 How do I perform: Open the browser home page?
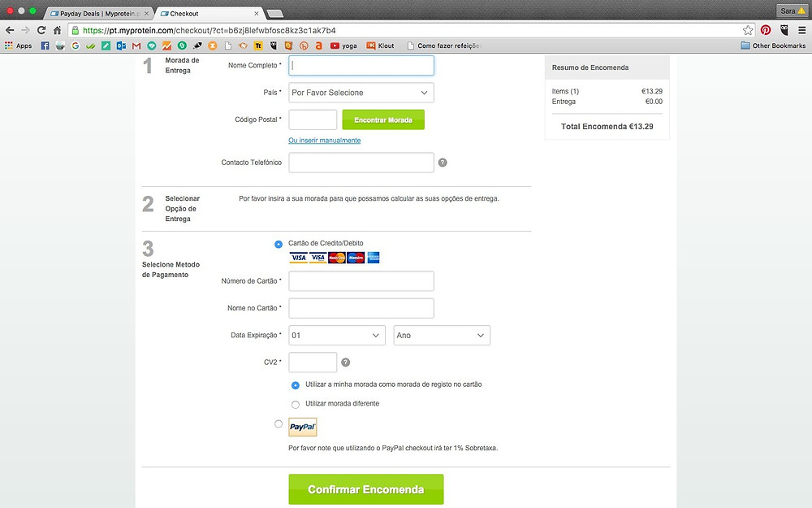point(58,30)
